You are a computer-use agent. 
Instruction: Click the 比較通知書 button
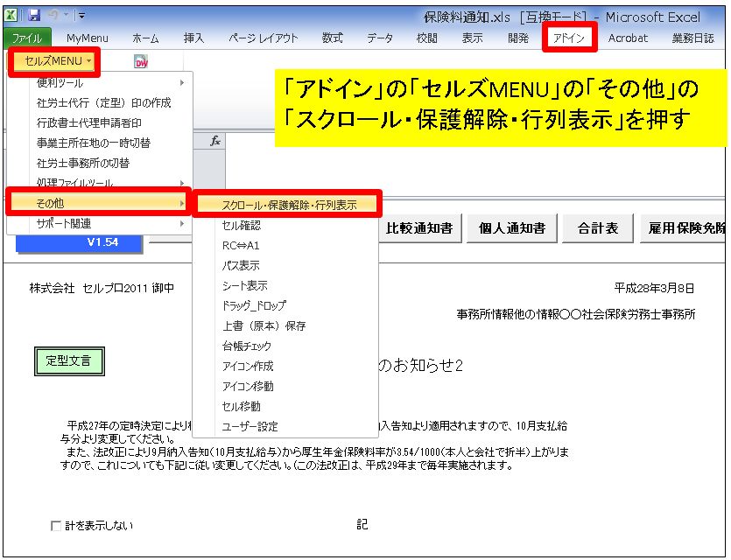click(420, 227)
